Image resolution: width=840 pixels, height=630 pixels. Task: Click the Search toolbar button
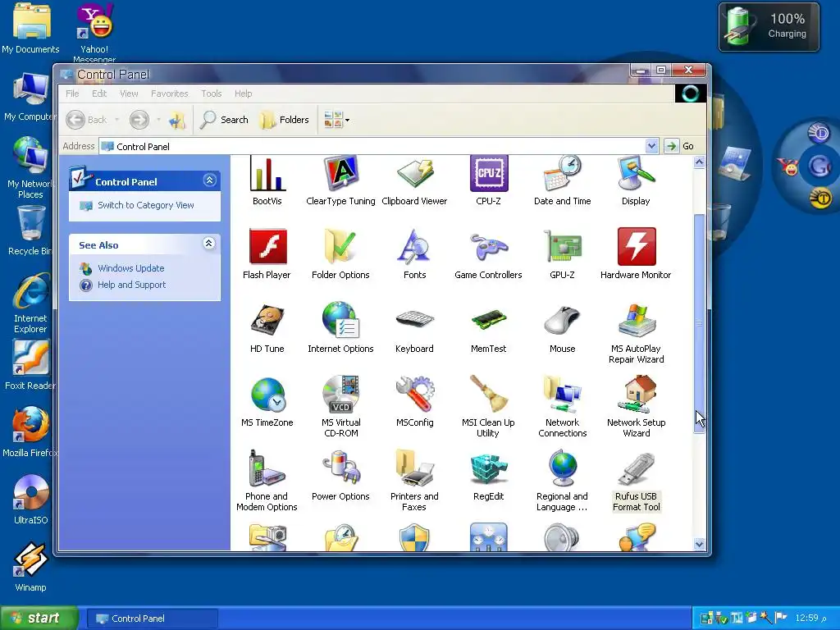(x=224, y=120)
